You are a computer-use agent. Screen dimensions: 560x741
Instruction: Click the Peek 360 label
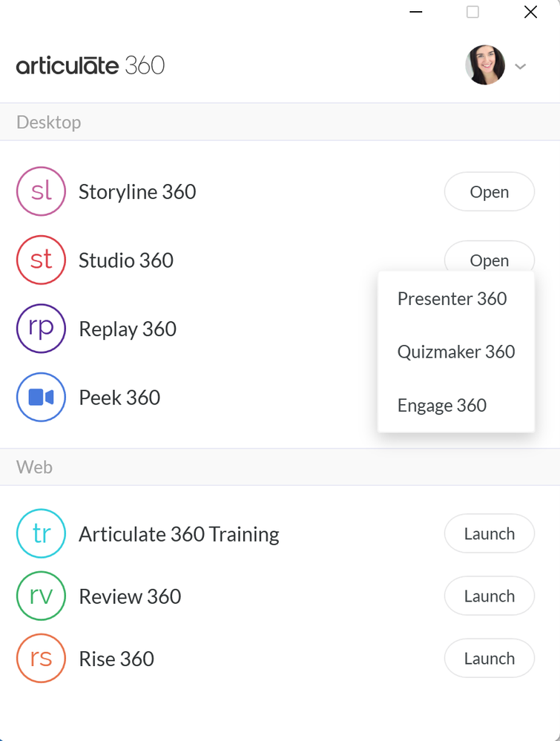click(x=119, y=398)
